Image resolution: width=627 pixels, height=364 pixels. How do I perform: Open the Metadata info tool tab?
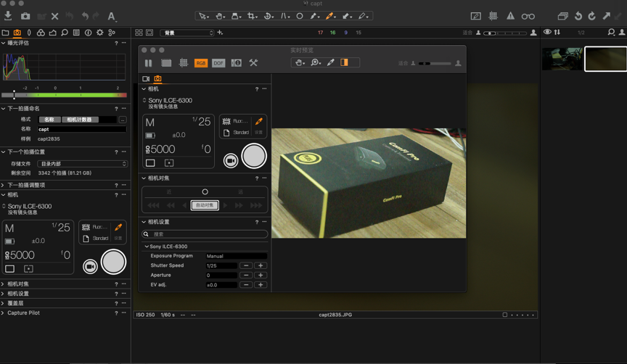[x=88, y=33]
